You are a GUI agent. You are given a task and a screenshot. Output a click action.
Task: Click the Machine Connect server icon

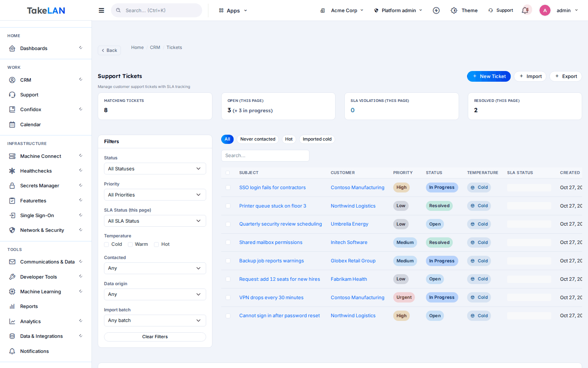[12, 156]
